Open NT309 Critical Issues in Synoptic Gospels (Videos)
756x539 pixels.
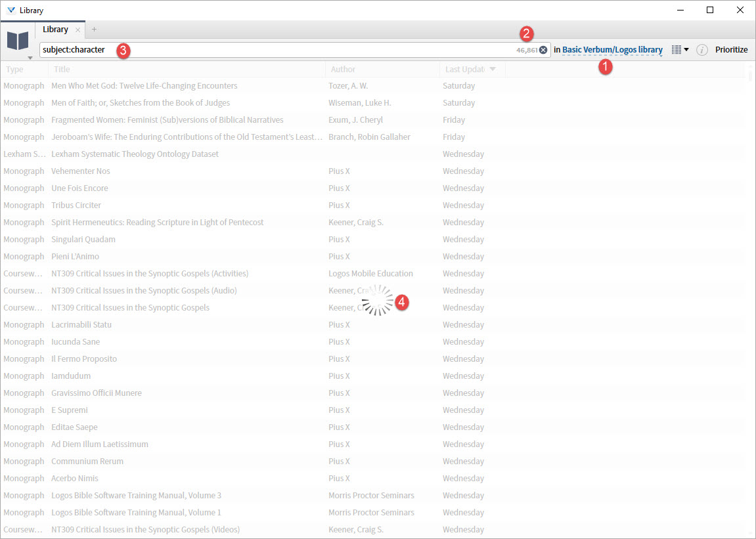(146, 529)
